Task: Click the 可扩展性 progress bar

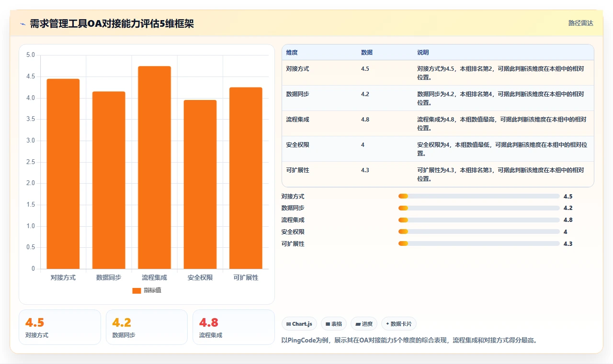Action: 479,244
